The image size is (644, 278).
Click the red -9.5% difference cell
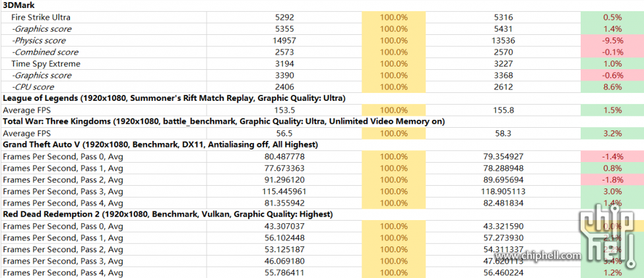point(612,41)
